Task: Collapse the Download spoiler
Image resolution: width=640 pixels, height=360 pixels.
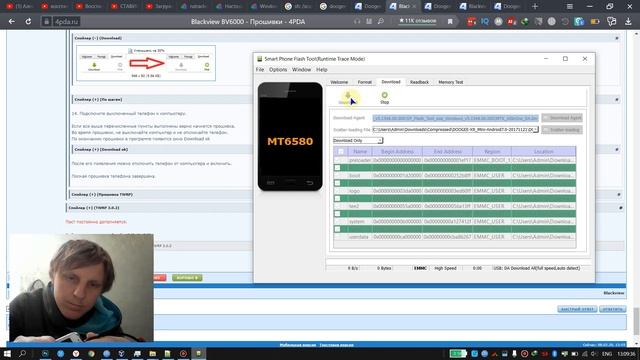Action: 98,38
